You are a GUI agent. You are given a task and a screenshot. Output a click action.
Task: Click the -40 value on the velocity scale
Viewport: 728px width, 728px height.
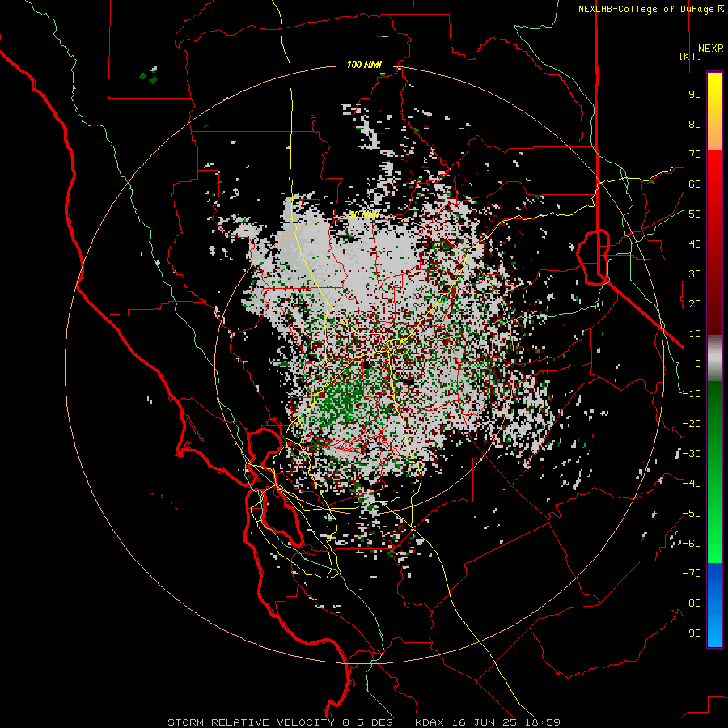click(x=692, y=484)
